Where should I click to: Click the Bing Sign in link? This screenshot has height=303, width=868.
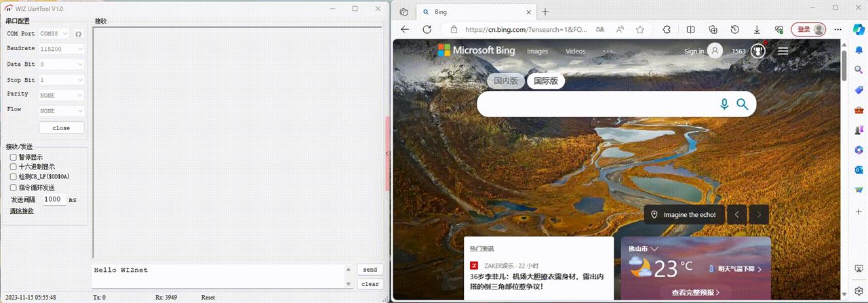(x=694, y=52)
